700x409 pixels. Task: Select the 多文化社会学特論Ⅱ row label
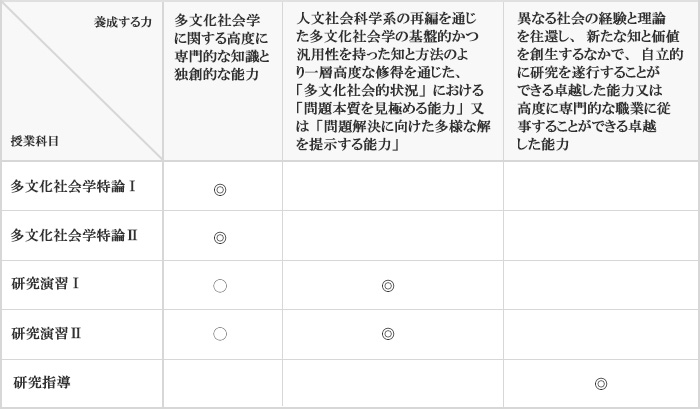[x=74, y=235]
